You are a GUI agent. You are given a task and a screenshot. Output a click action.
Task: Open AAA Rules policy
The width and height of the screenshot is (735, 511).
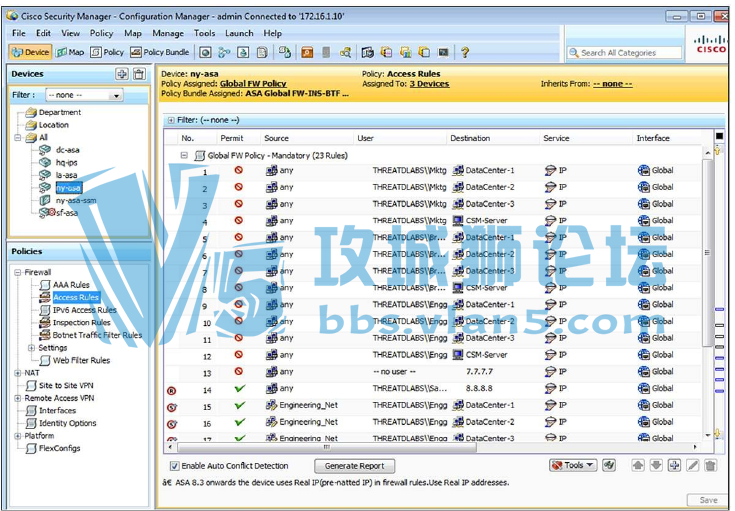coord(71,285)
